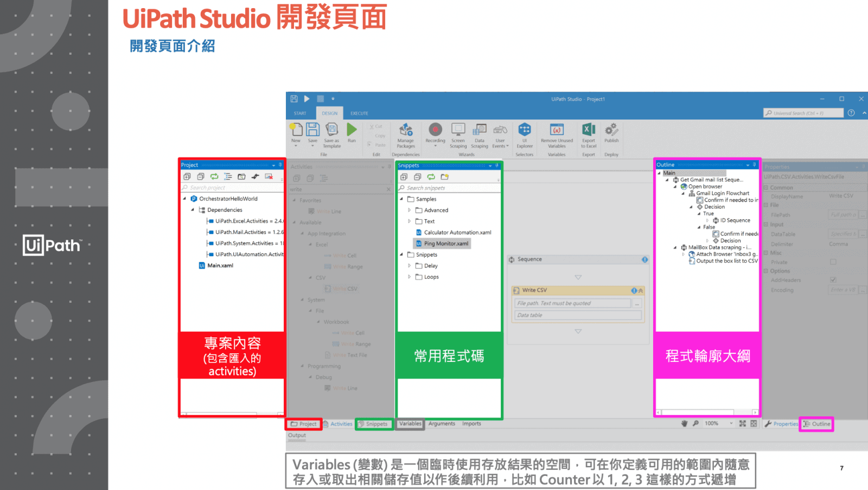Open the zoom 100% dropdown
Image resolution: width=868 pixels, height=490 pixels.
pos(731,423)
